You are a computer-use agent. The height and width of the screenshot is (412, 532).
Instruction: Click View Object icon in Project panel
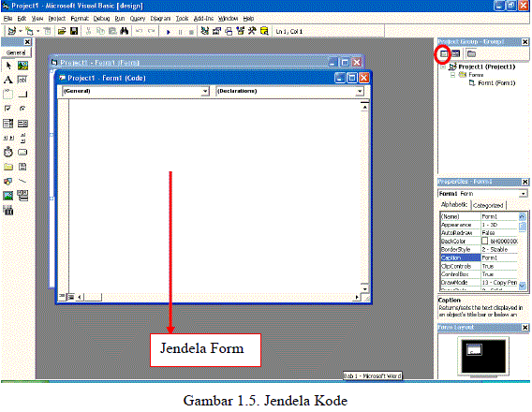[x=455, y=53]
